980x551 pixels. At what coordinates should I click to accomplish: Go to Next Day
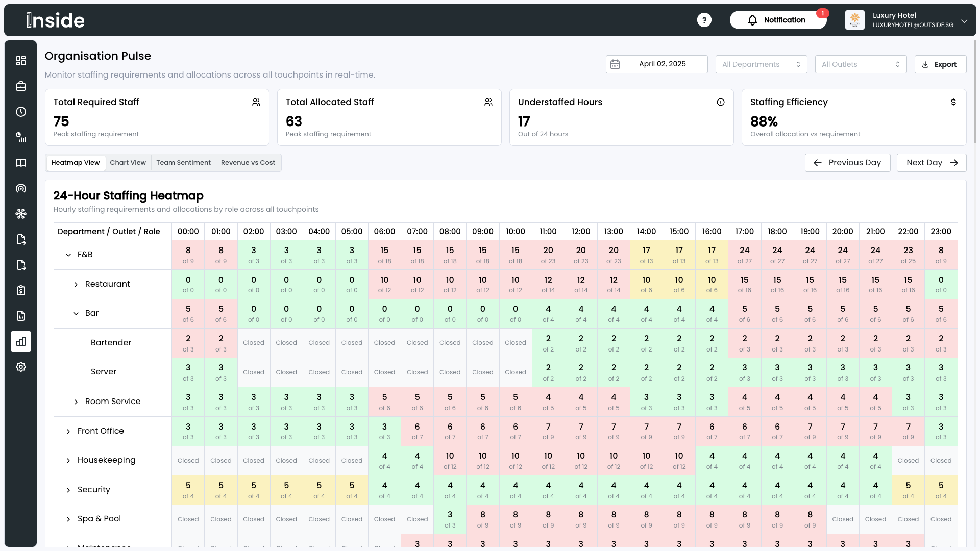(931, 163)
